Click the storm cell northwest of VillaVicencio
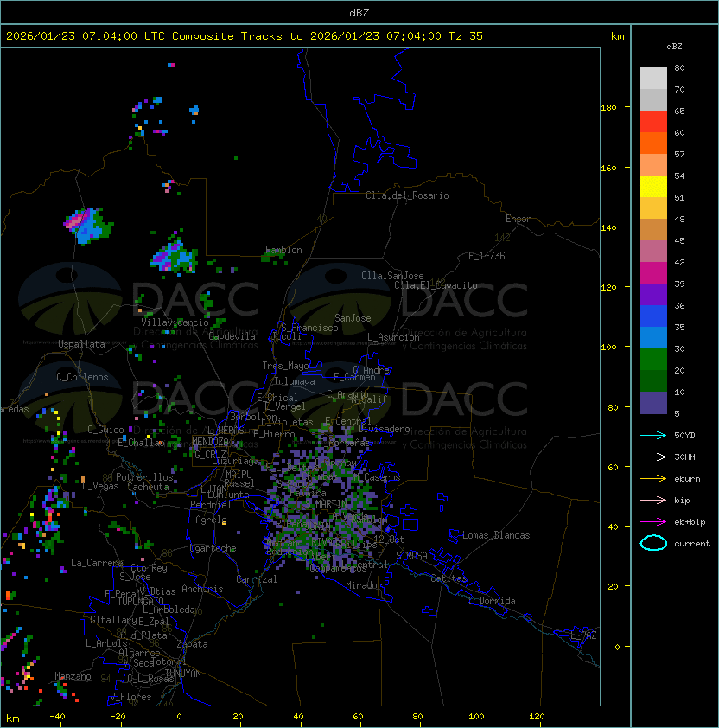Viewport: 719px width, 728px height. [x=88, y=225]
